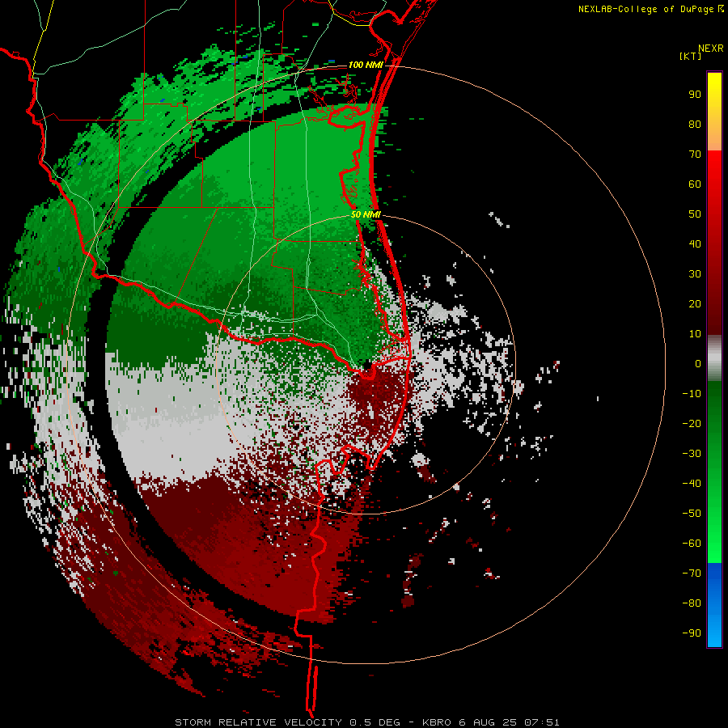This screenshot has width=728, height=728.
Task: Click the 30 value on the velocity scale
Action: pyautogui.click(x=695, y=274)
